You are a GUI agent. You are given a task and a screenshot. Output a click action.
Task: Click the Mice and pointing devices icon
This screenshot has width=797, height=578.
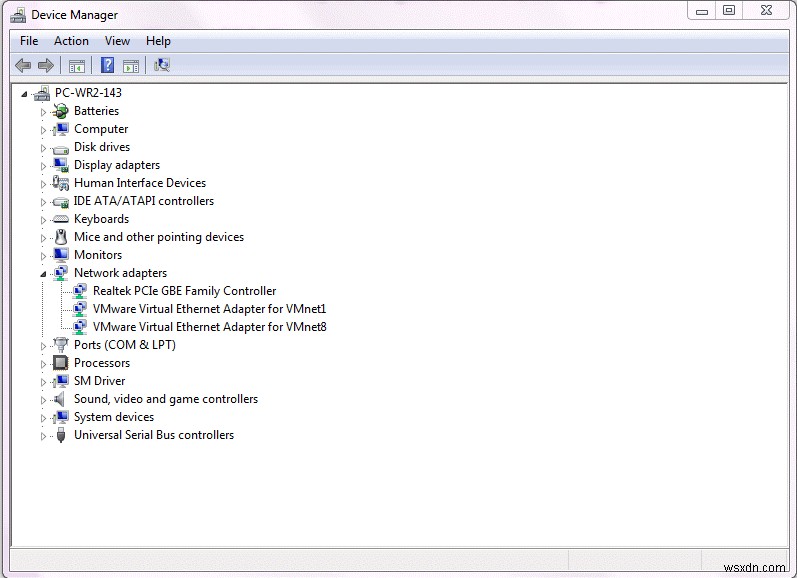(x=60, y=237)
